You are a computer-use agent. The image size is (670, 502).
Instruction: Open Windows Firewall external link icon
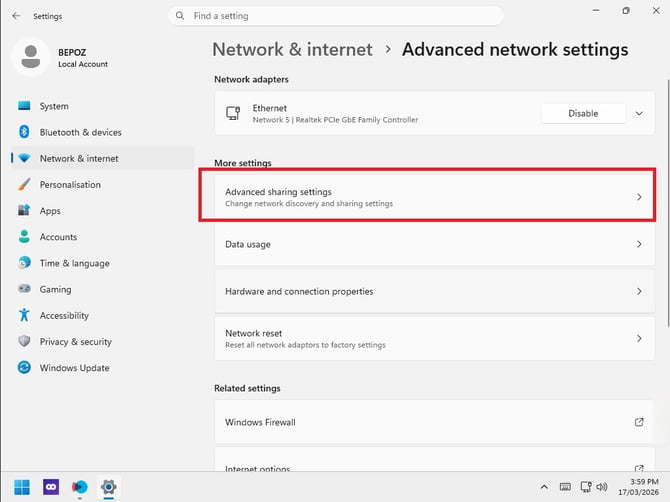click(x=639, y=422)
